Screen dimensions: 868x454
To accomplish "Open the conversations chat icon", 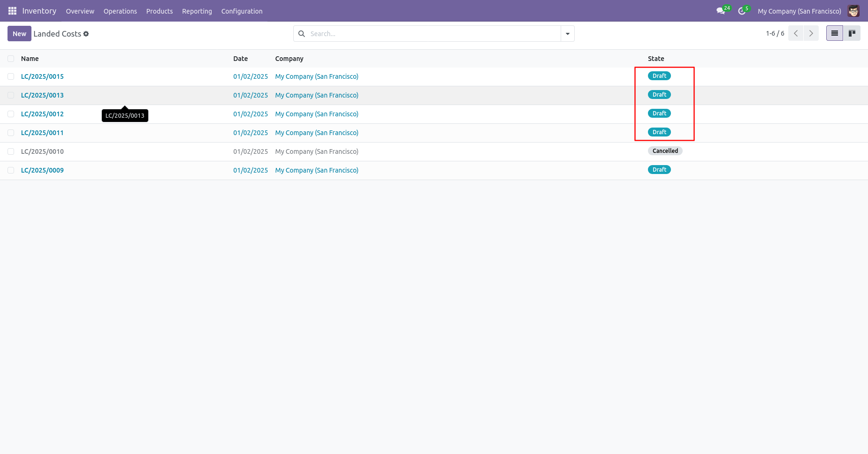I will click(x=721, y=11).
